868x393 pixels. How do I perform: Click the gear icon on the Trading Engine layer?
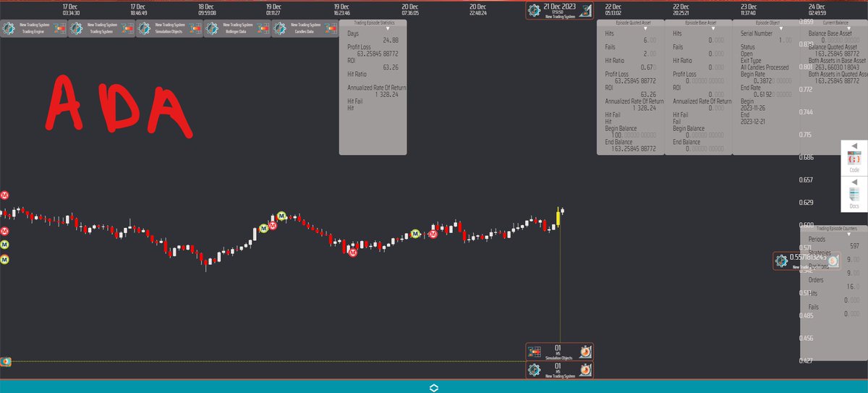tap(9, 29)
